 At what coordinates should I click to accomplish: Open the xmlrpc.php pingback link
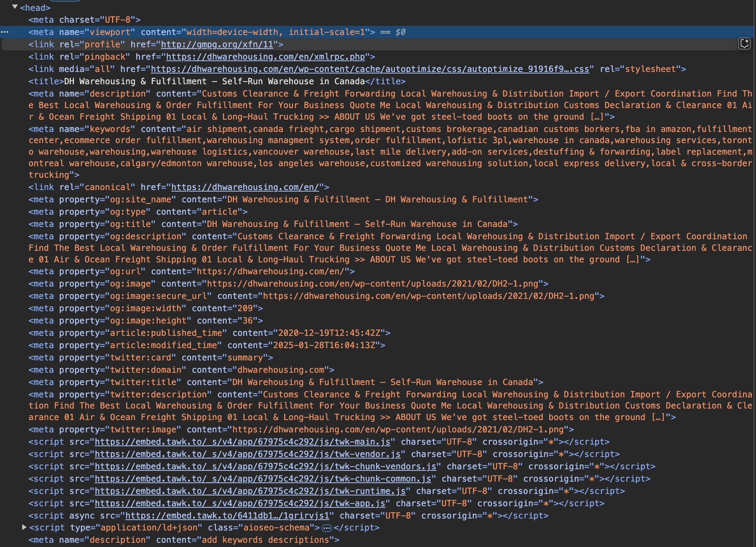(x=266, y=57)
